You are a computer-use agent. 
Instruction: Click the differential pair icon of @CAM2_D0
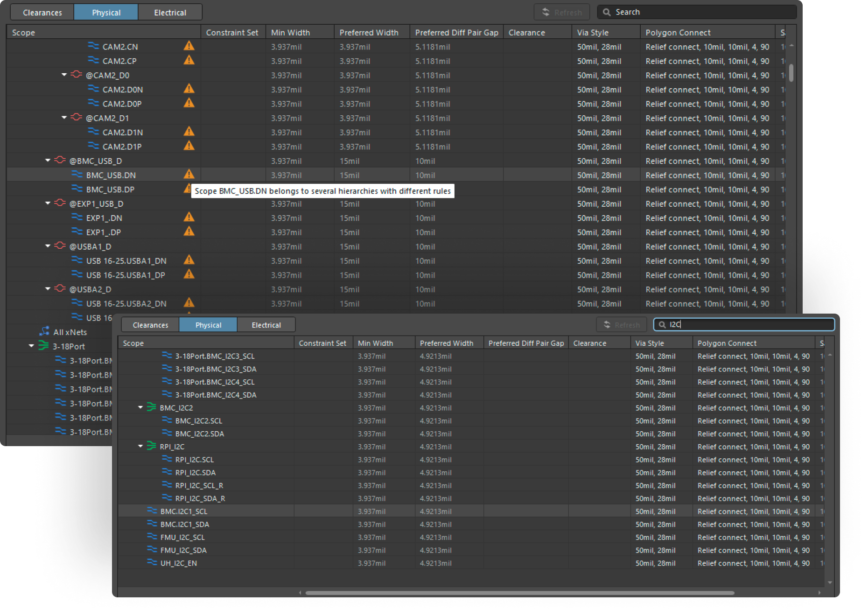(x=76, y=75)
